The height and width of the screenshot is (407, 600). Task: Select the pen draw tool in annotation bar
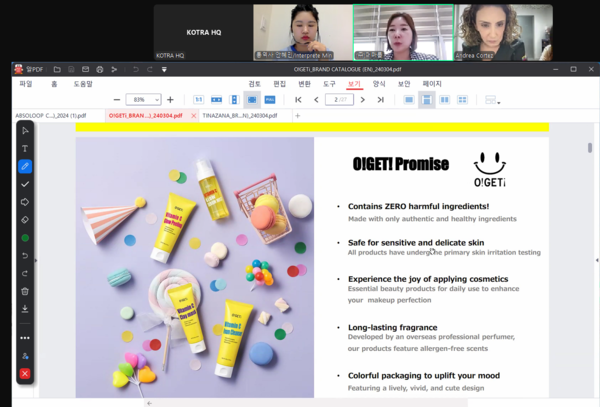tap(25, 167)
